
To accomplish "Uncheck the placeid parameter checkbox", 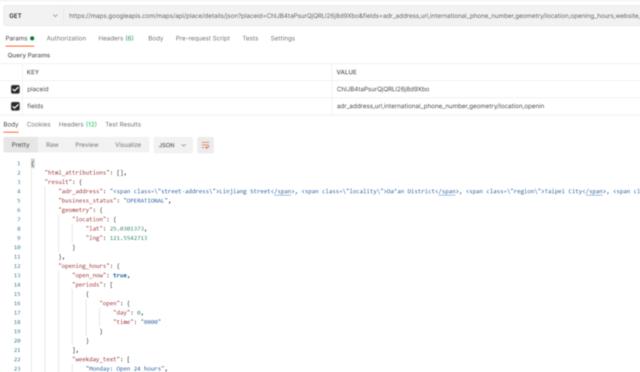I will tap(16, 89).
